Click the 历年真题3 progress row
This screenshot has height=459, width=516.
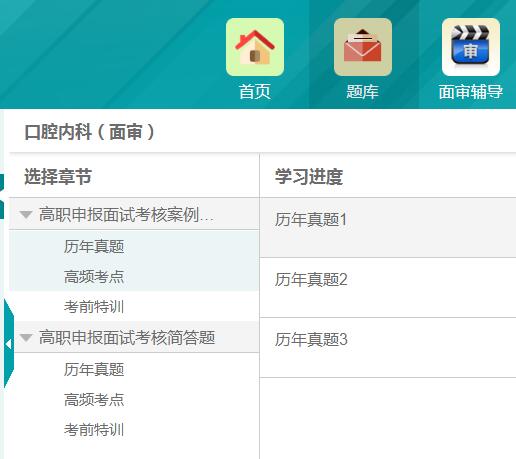point(388,348)
